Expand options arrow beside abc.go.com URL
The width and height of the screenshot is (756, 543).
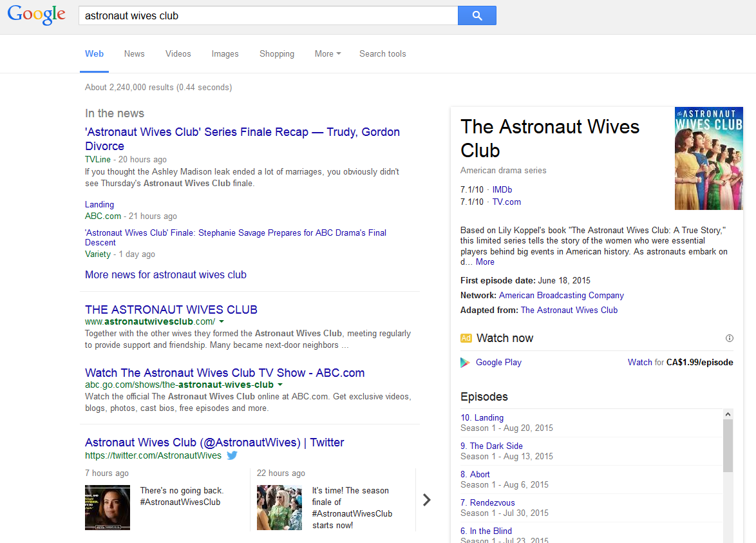(x=280, y=385)
